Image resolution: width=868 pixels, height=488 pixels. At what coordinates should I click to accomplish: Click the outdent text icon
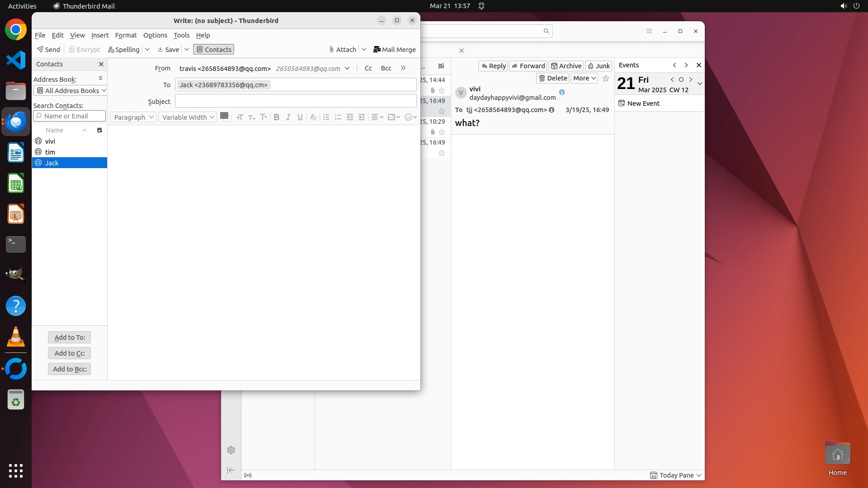(349, 117)
